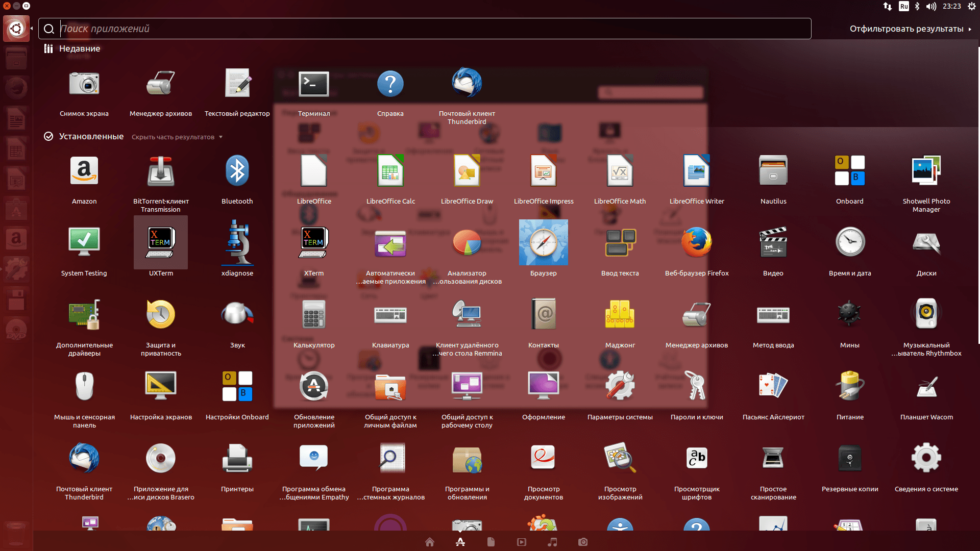Switch to the Files lens tab
Screen dimensions: 980x551
pos(491,542)
